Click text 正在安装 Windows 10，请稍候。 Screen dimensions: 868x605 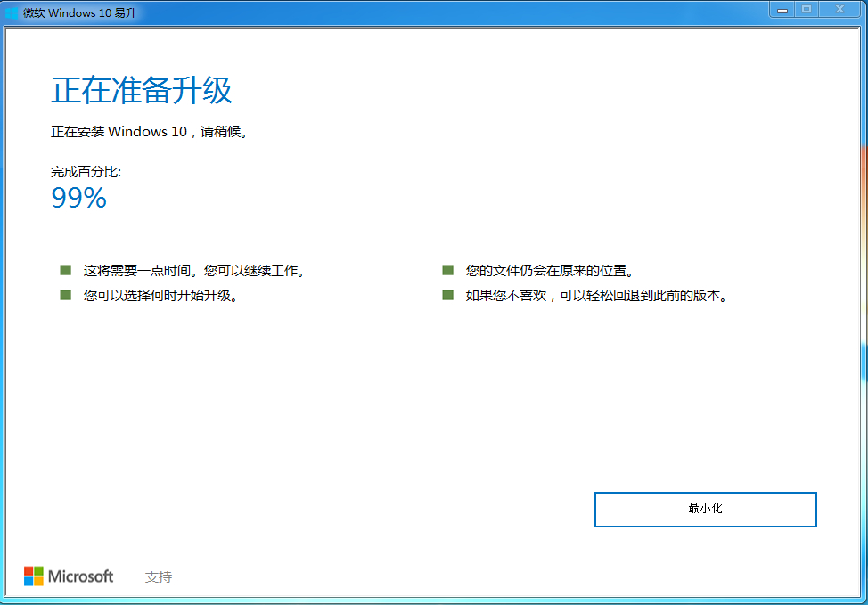pos(150,132)
